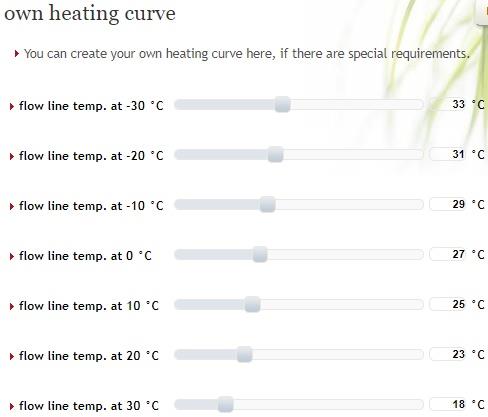
Task: Click arrow bullet before 0 °C label
Action: pos(12,256)
